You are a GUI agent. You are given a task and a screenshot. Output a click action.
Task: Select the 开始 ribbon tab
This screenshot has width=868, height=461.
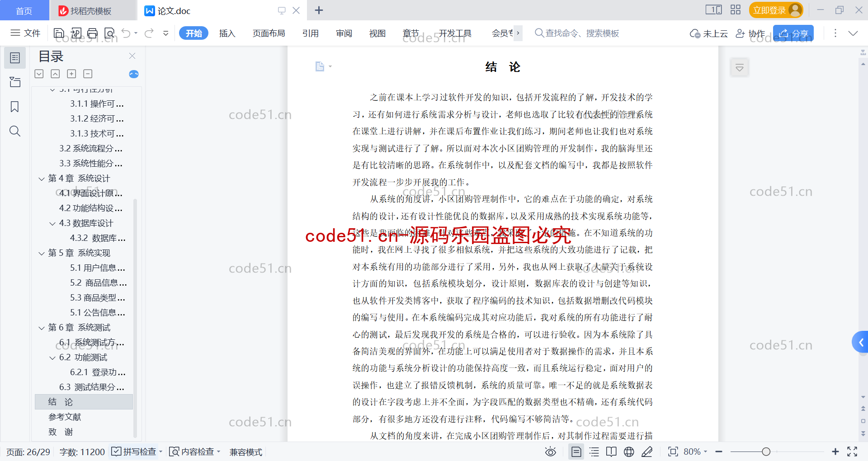coord(193,33)
